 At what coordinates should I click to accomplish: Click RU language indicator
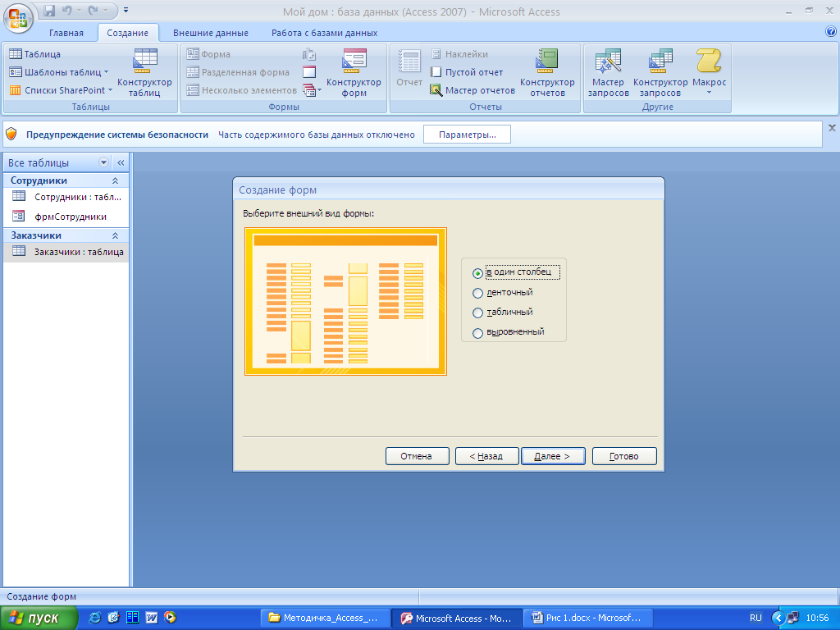pyautogui.click(x=756, y=618)
